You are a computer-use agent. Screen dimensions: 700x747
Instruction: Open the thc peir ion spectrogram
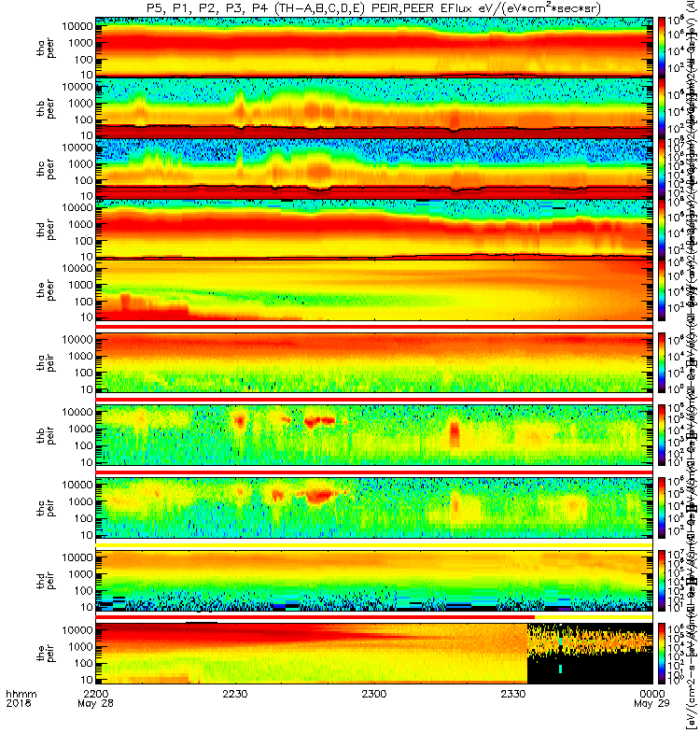(374, 508)
